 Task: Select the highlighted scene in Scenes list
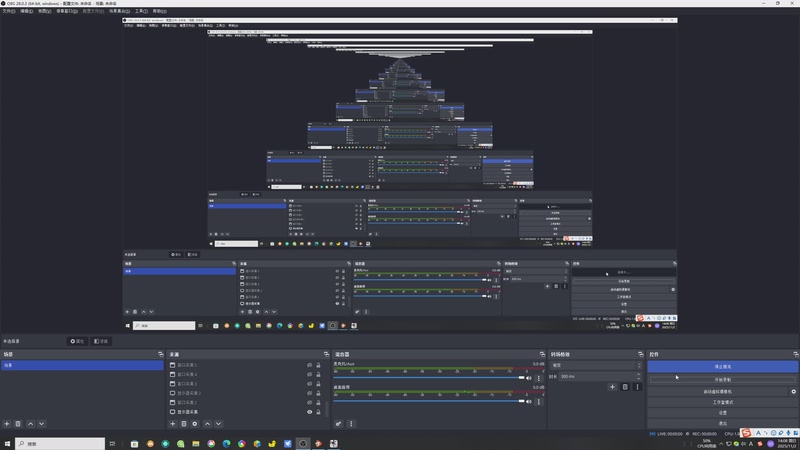[82, 365]
